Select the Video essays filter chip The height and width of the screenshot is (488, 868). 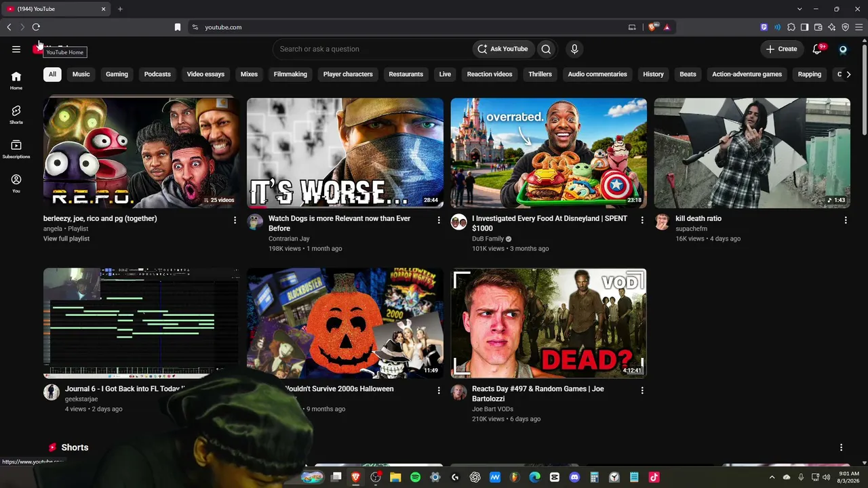pos(205,74)
